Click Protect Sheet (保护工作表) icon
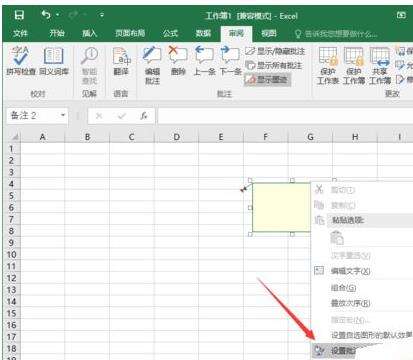The width and height of the screenshot is (413, 360). click(328, 65)
